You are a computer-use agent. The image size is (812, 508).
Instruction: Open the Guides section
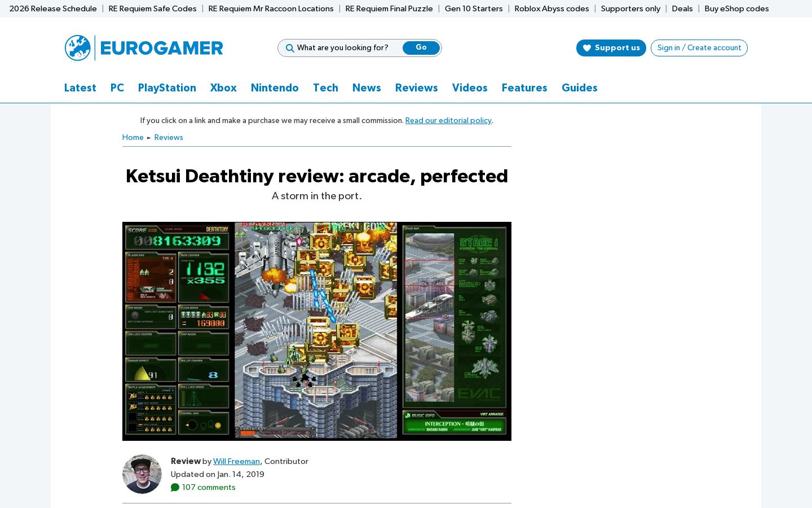click(579, 87)
